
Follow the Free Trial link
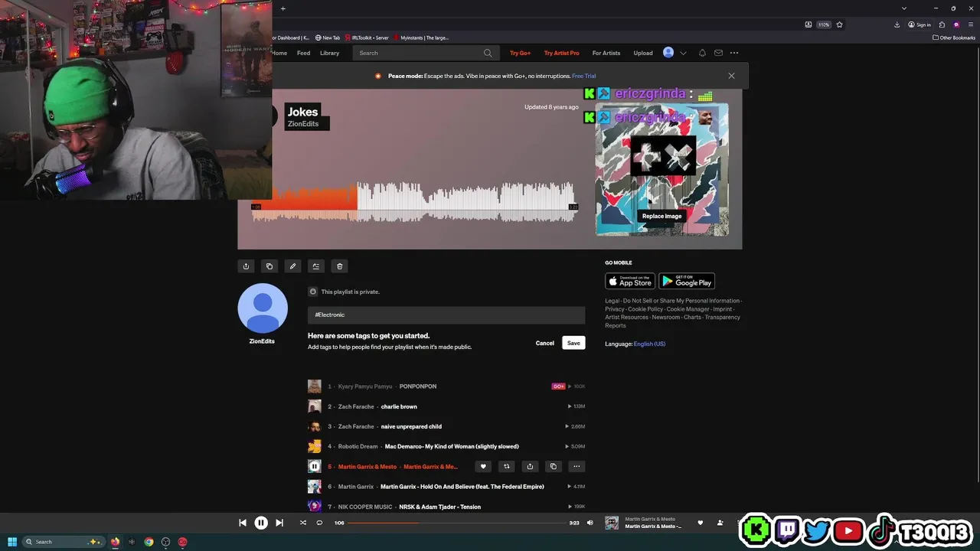(x=583, y=76)
